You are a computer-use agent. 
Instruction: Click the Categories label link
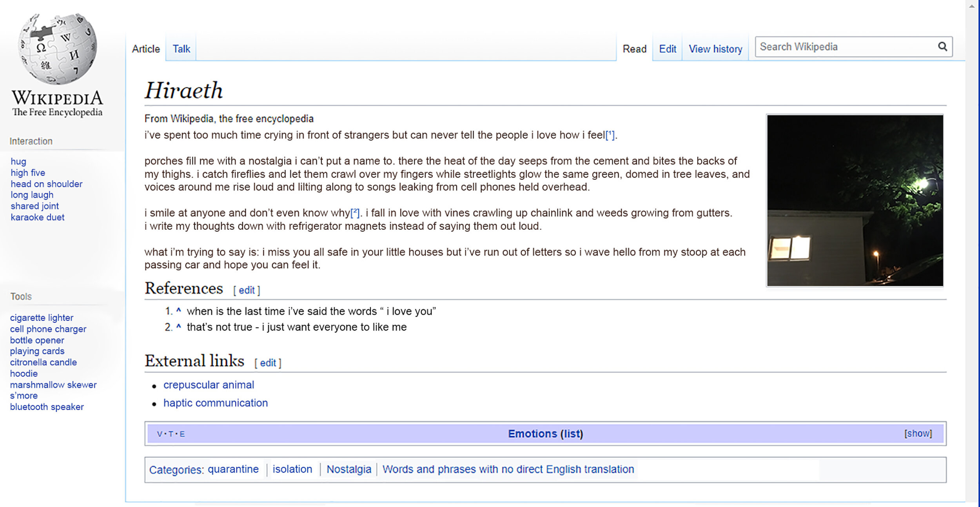tap(176, 470)
